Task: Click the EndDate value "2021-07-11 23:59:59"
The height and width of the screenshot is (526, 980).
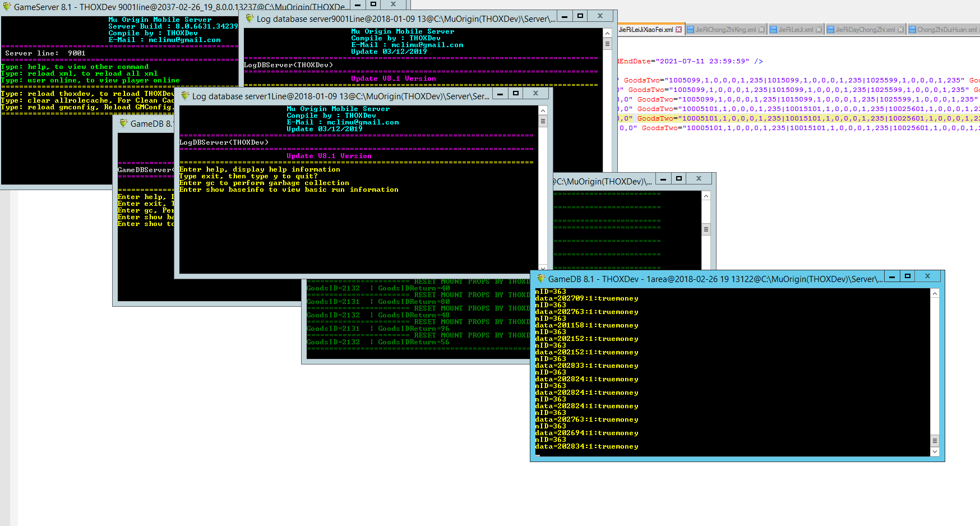Action: point(702,61)
